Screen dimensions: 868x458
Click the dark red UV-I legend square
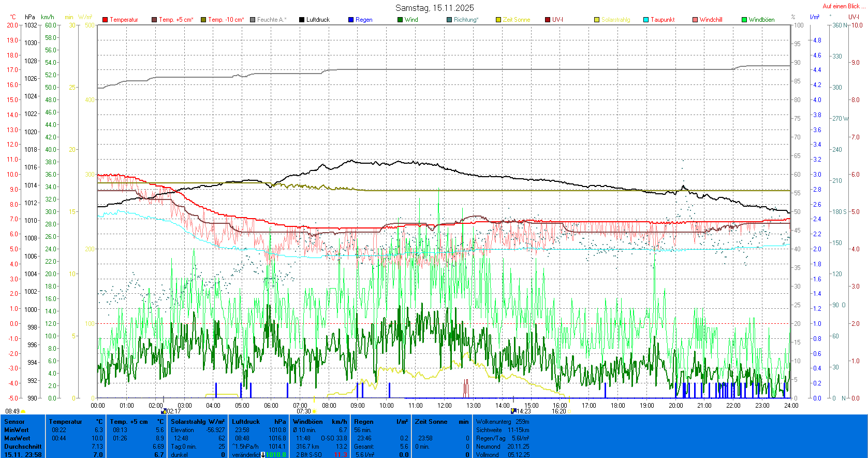(x=548, y=20)
